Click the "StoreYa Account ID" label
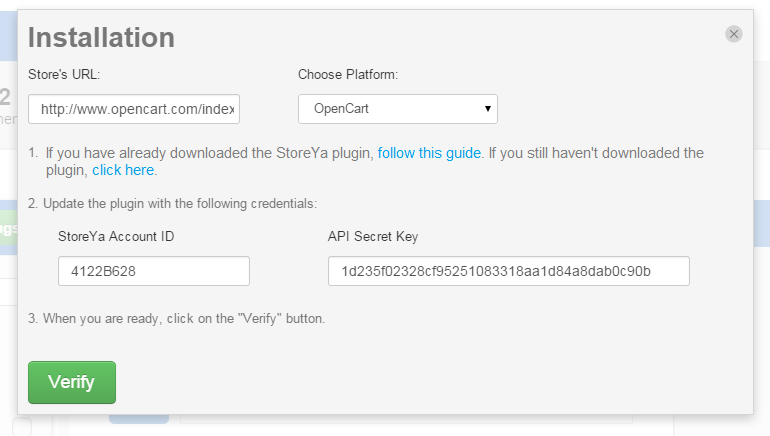The height and width of the screenshot is (436, 770). tap(117, 236)
